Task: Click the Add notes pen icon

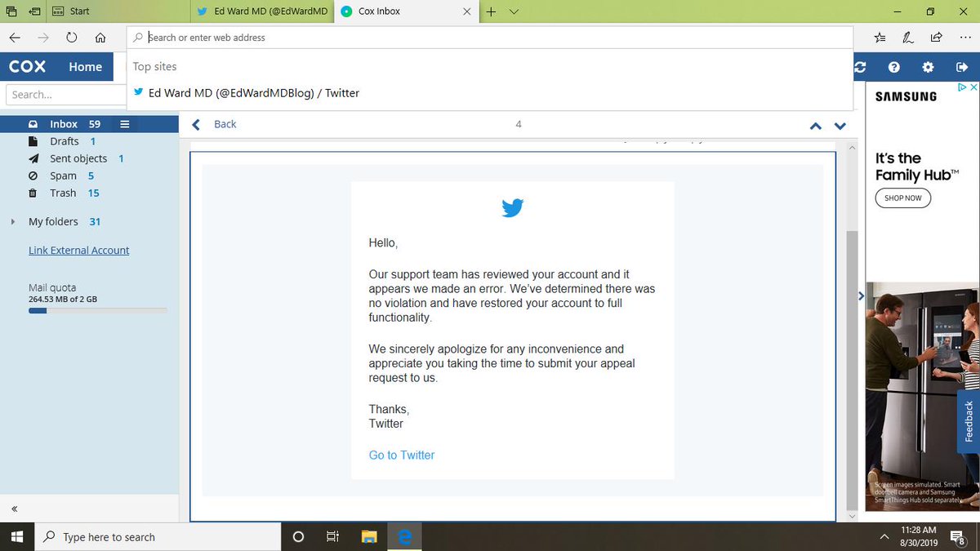Action: point(908,38)
